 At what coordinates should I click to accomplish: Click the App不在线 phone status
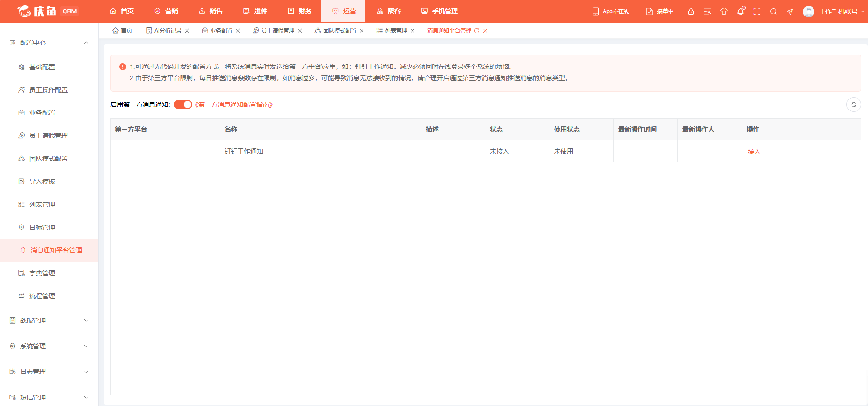coord(611,11)
